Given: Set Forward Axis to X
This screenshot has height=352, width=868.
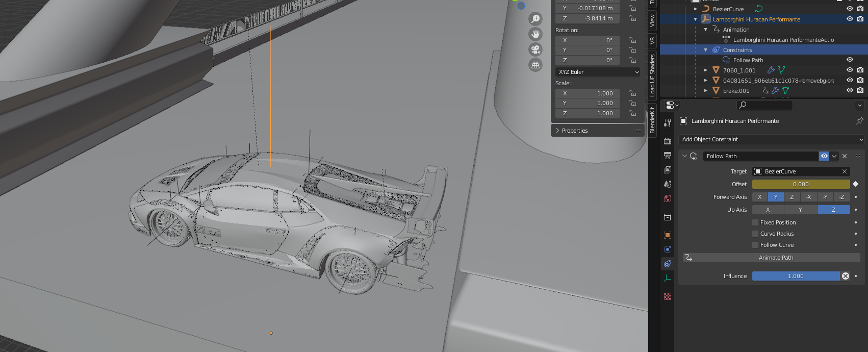Looking at the screenshot, I should [760, 197].
